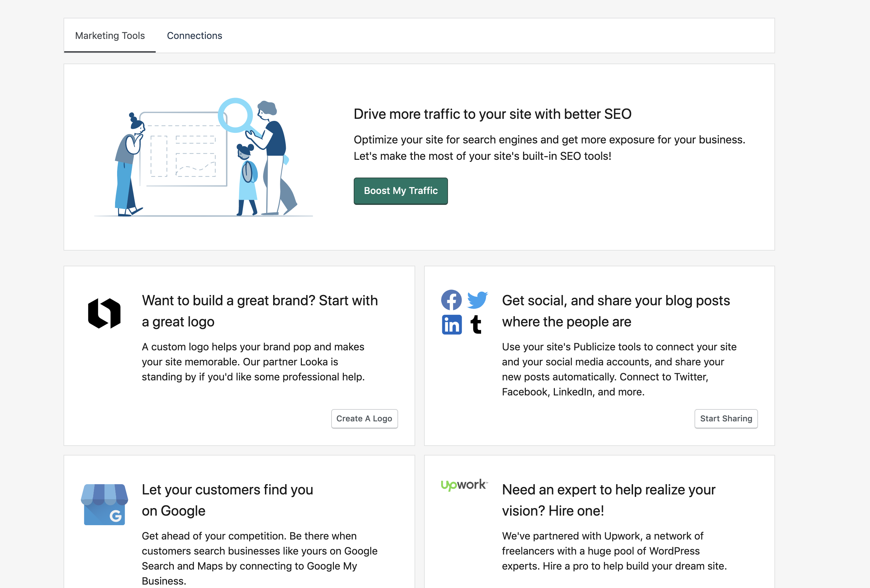Click the Upwork logo
The image size is (870, 588).
(x=464, y=485)
